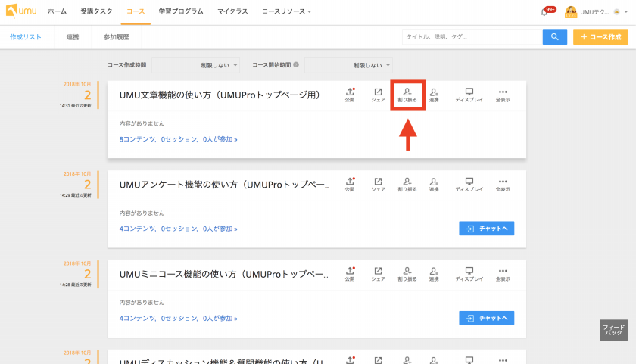This screenshot has width=636, height=364.
Task: Click the user avatar icon
Action: [x=571, y=12]
